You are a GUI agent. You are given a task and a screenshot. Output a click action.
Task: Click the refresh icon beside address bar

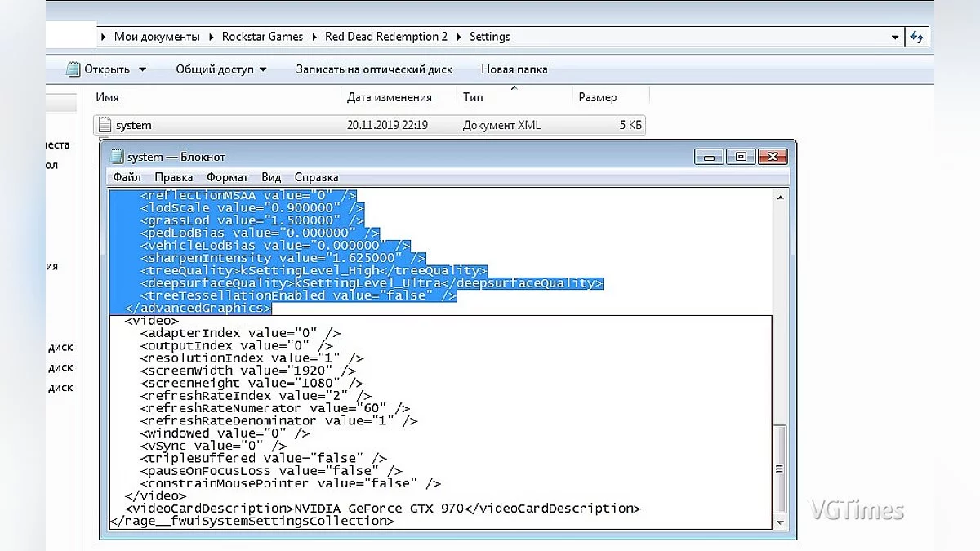tap(917, 37)
